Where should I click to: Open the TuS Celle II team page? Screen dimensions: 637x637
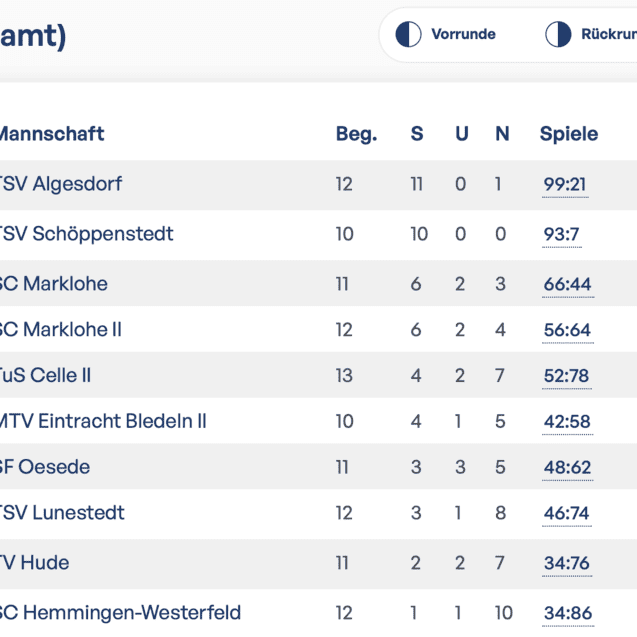click(45, 376)
